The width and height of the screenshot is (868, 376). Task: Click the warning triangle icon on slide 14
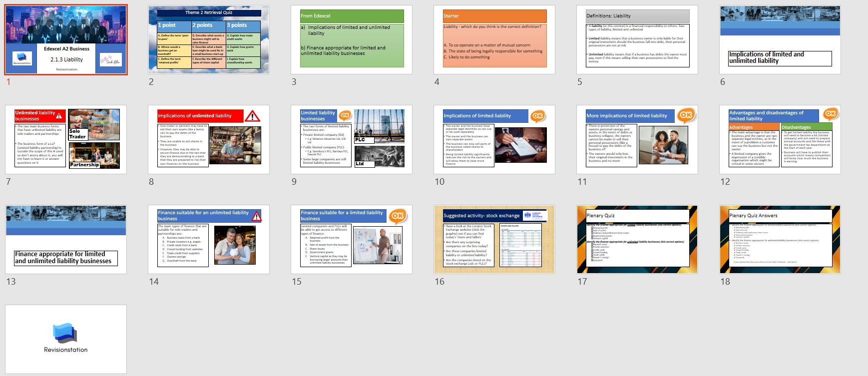pyautogui.click(x=257, y=216)
